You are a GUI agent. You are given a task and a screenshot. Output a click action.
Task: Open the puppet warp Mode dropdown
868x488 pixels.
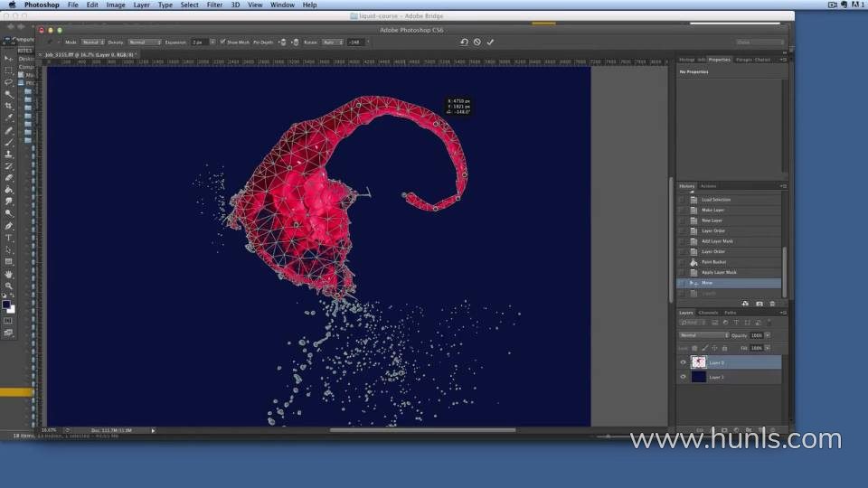point(93,42)
